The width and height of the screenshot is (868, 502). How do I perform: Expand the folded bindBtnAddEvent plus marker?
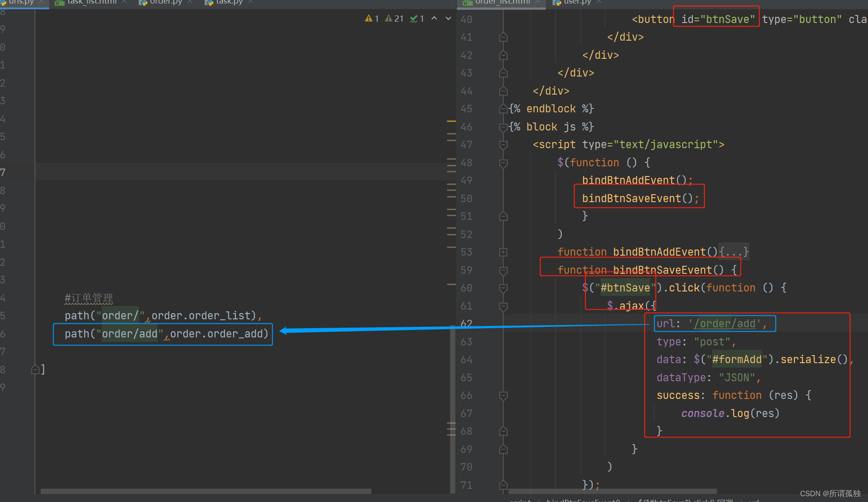tap(503, 252)
